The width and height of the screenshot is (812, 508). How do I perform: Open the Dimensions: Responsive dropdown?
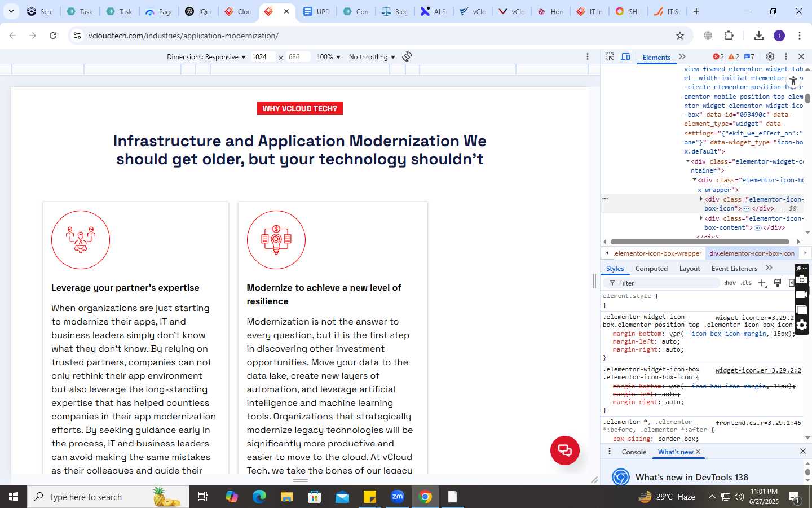[206, 56]
